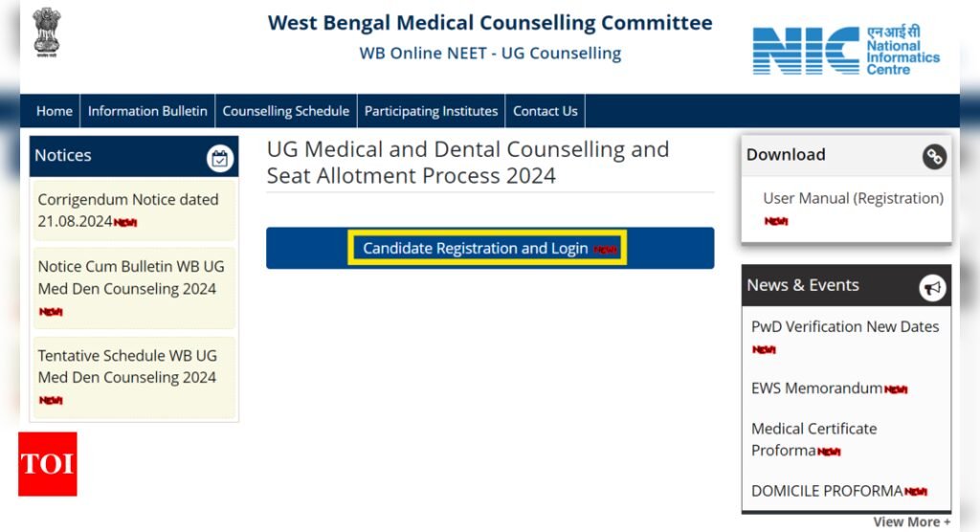Click the red TOI logo
Screen dimensions: 980x532
[x=48, y=464]
